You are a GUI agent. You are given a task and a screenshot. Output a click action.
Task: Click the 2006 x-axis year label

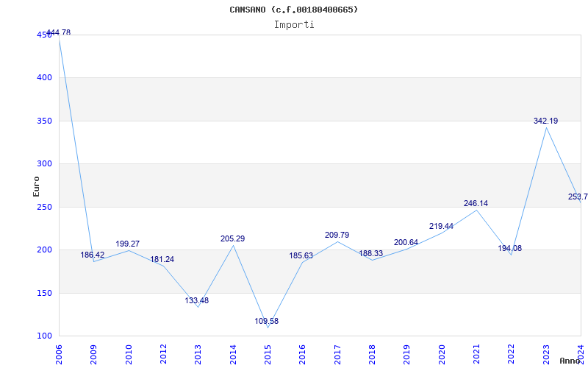[x=60, y=354]
